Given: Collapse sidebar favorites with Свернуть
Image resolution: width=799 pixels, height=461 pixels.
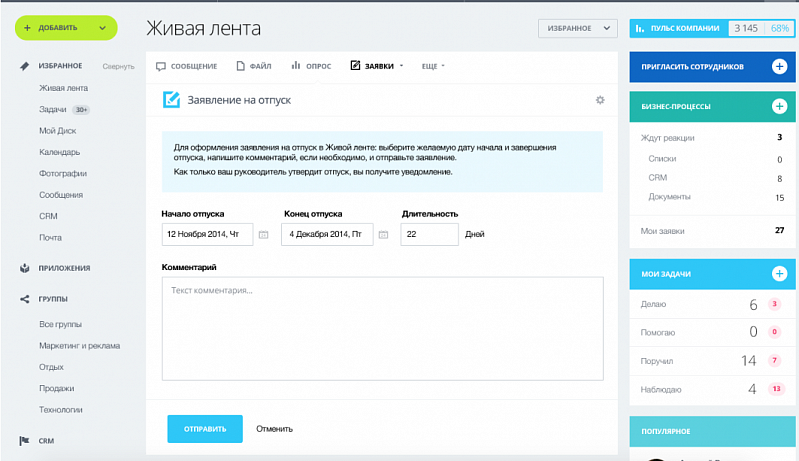Looking at the screenshot, I should click(118, 66).
